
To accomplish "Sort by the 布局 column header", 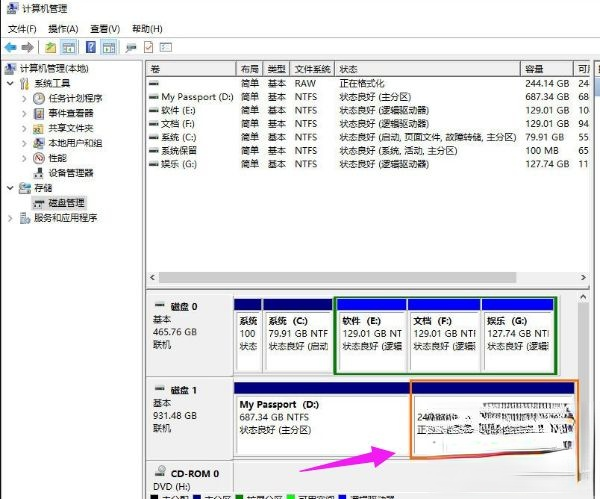I will pos(249,69).
